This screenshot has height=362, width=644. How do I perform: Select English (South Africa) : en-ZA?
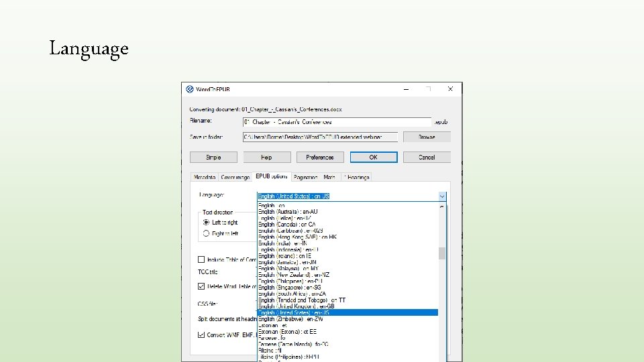tap(347, 294)
